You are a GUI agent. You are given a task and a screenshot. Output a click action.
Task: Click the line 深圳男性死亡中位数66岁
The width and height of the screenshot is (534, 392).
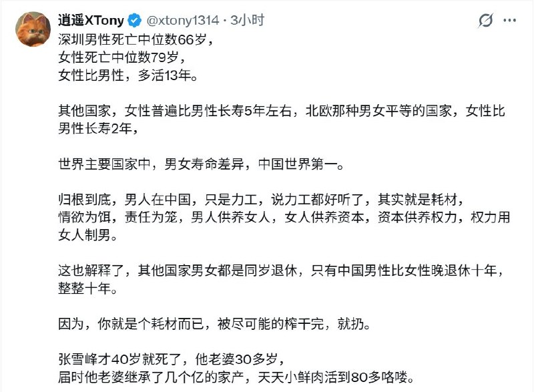click(133, 39)
